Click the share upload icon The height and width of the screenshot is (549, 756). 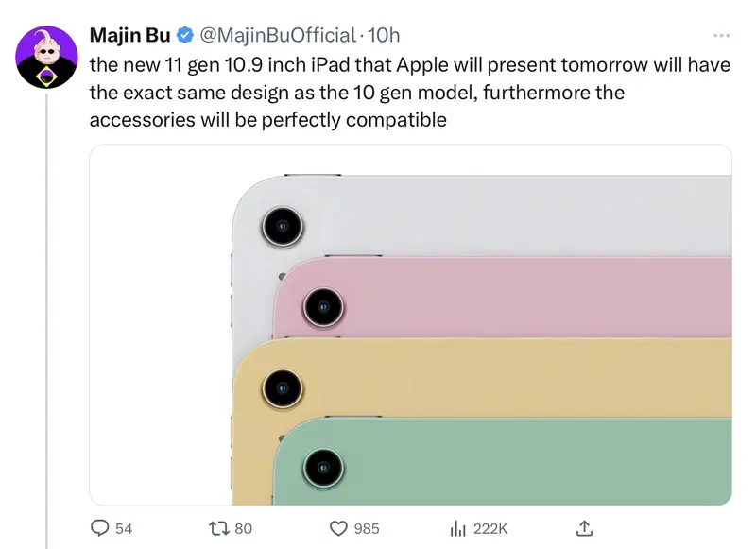pyautogui.click(x=584, y=528)
